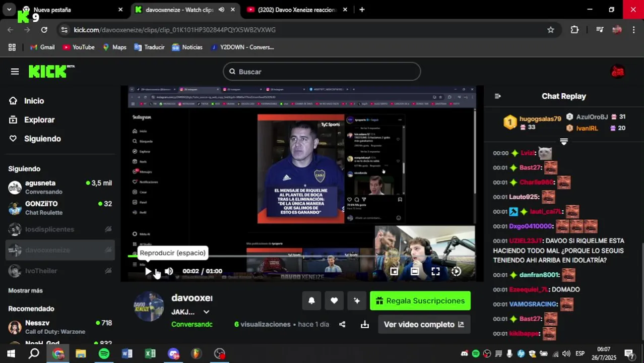Image resolution: width=644 pixels, height=363 pixels.
Task: Open the user profile avatar top right
Action: click(618, 72)
